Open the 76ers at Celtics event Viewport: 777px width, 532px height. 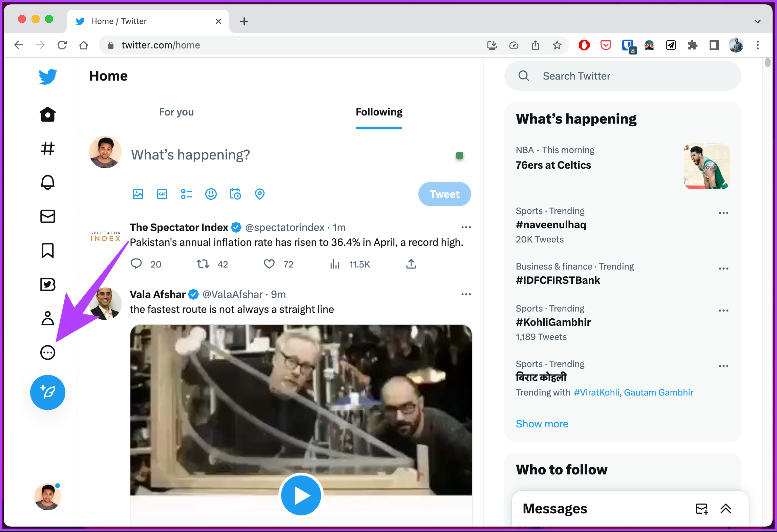(553, 165)
